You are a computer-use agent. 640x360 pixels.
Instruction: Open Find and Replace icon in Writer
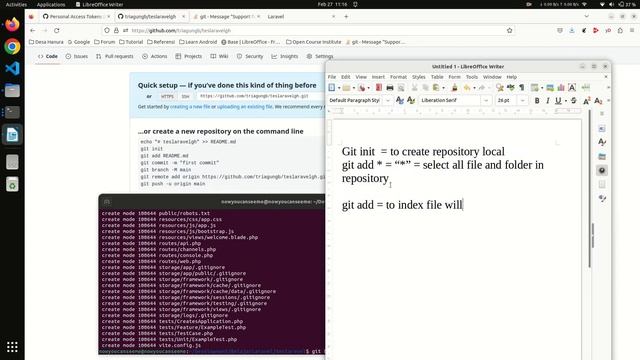(x=499, y=88)
